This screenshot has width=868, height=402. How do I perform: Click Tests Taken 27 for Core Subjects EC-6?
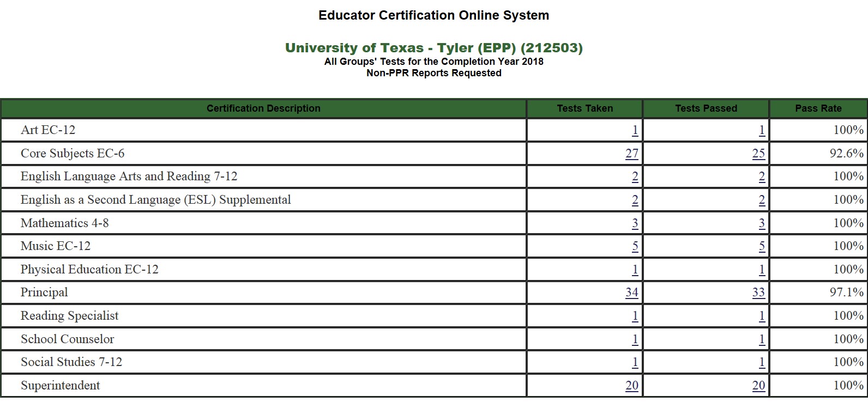pos(632,154)
